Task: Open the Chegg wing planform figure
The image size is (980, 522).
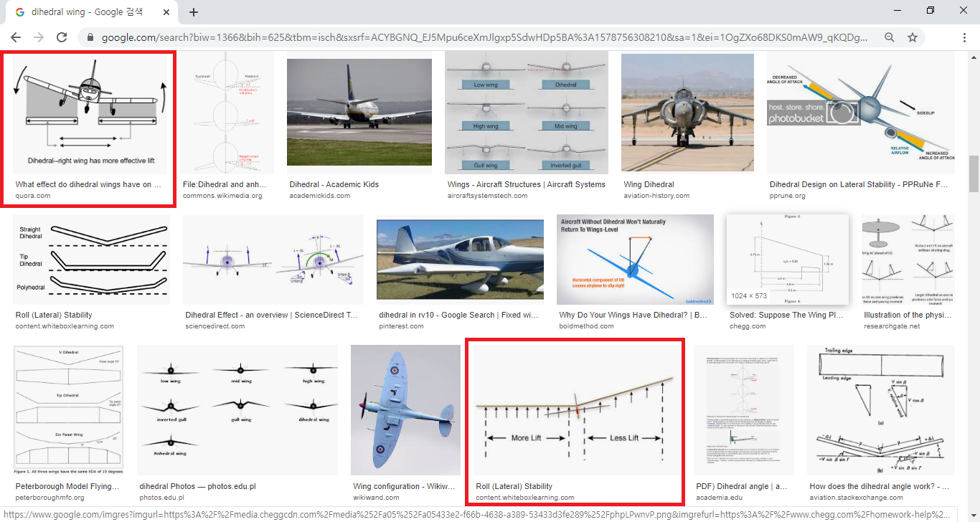Action: 788,260
